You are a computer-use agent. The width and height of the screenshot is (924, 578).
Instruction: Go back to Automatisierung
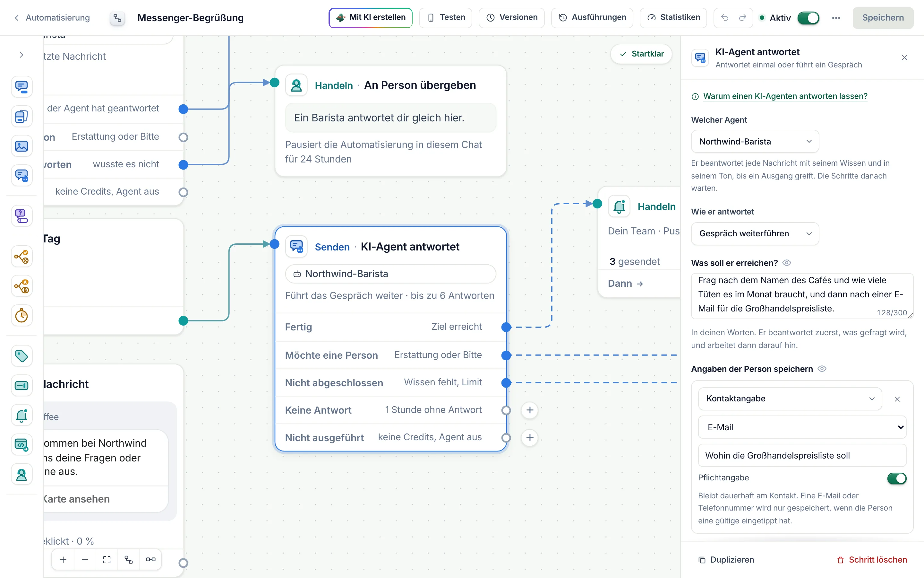click(52, 18)
